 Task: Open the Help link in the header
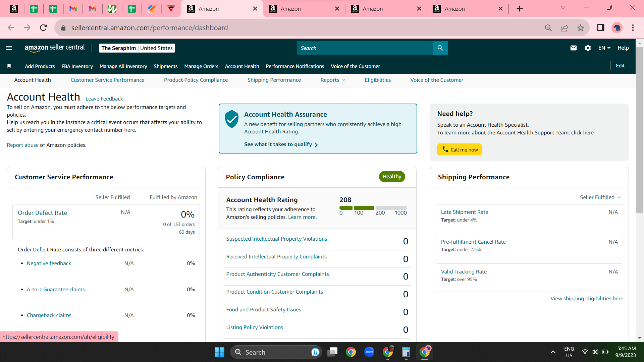[x=623, y=48]
